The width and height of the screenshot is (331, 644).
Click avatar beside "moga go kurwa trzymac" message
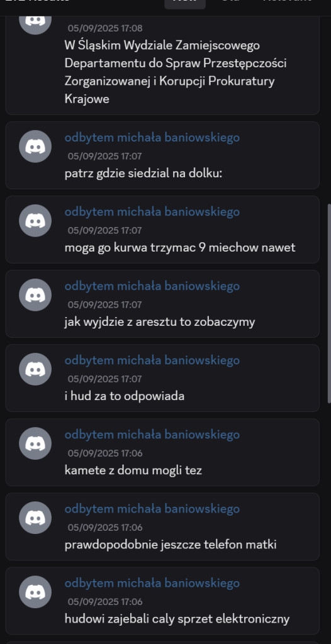35,221
